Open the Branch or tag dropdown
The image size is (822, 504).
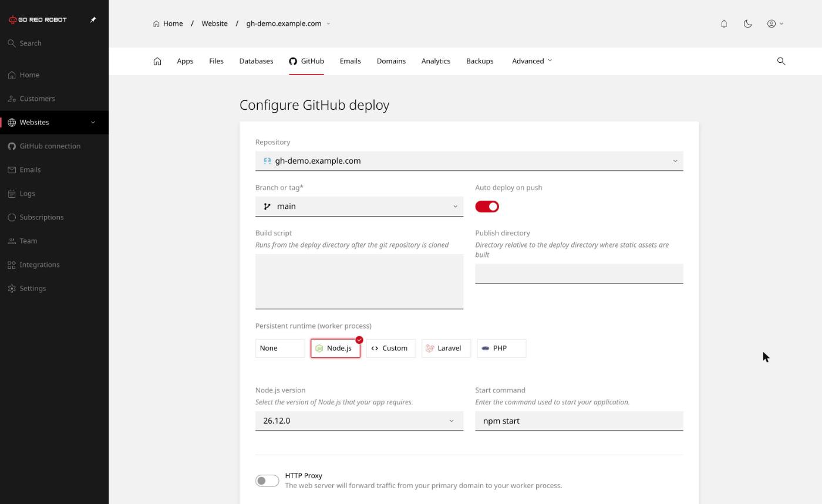(x=359, y=207)
